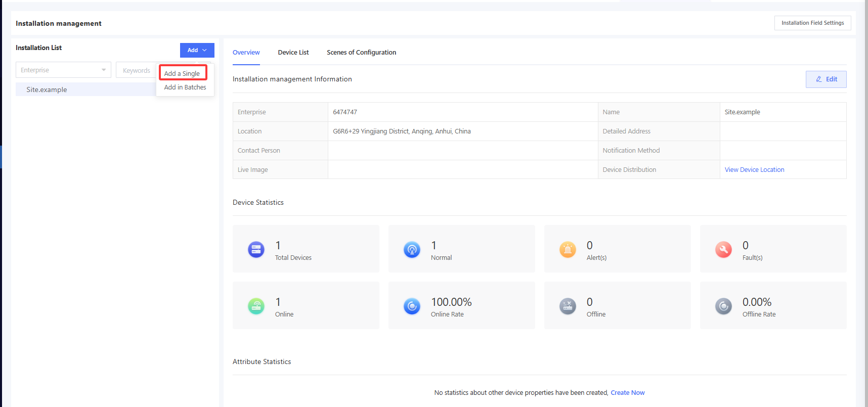Open the Add dropdown button
The image size is (868, 407).
[x=197, y=50]
